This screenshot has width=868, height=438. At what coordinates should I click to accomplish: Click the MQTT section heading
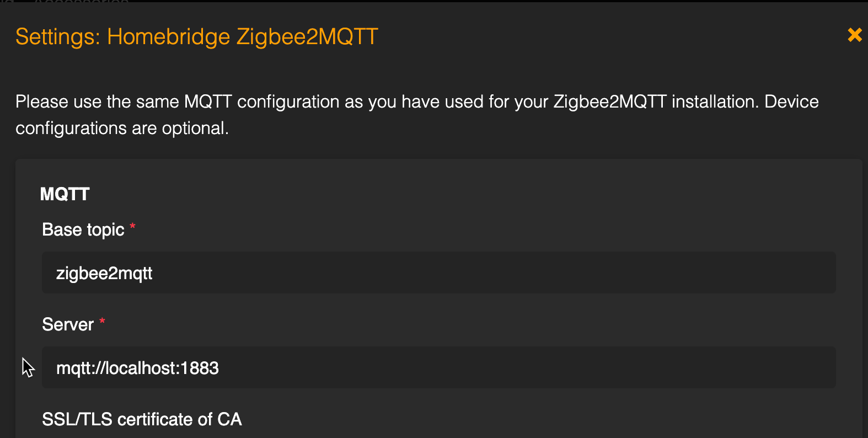tap(65, 194)
